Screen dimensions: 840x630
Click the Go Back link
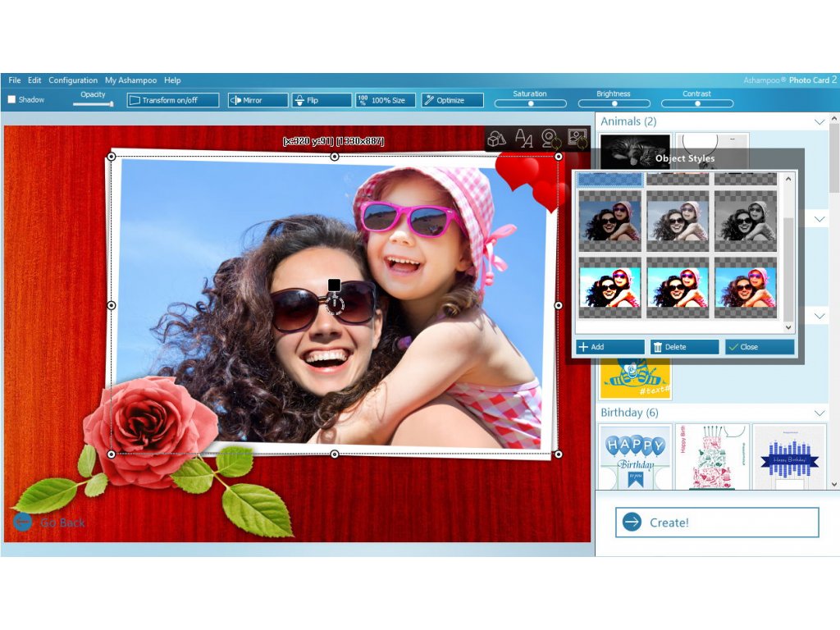point(62,523)
